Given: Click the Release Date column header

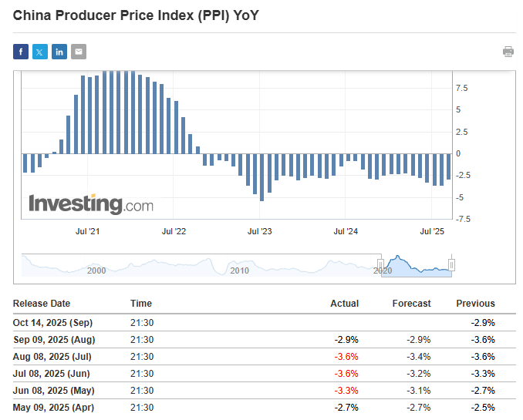Looking at the screenshot, I should click(42, 303).
